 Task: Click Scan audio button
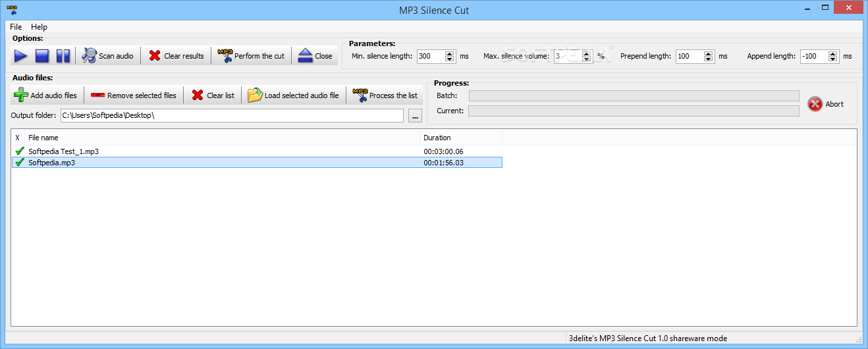[x=108, y=56]
